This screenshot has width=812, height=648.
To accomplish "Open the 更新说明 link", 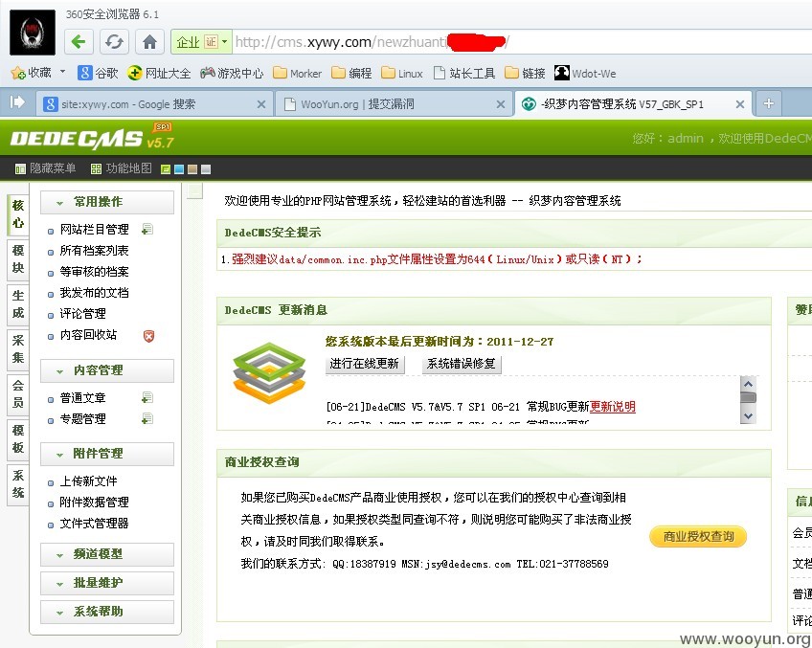I will 613,407.
